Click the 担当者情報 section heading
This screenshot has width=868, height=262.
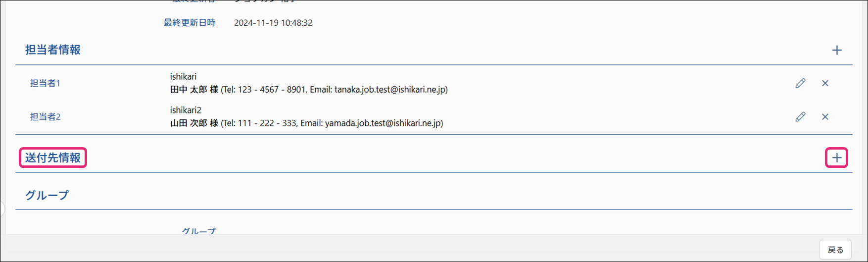coord(53,50)
